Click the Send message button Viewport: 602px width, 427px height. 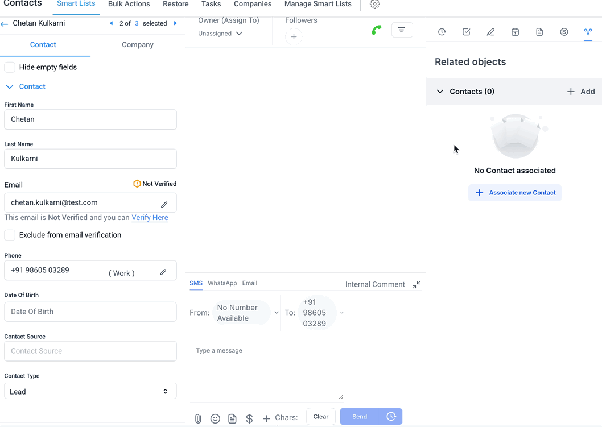click(x=360, y=416)
